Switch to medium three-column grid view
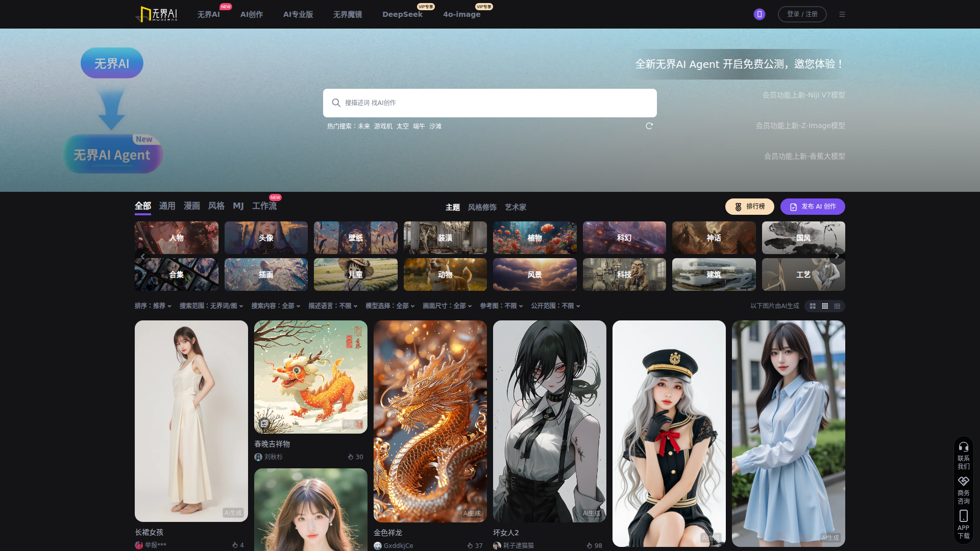 [825, 306]
